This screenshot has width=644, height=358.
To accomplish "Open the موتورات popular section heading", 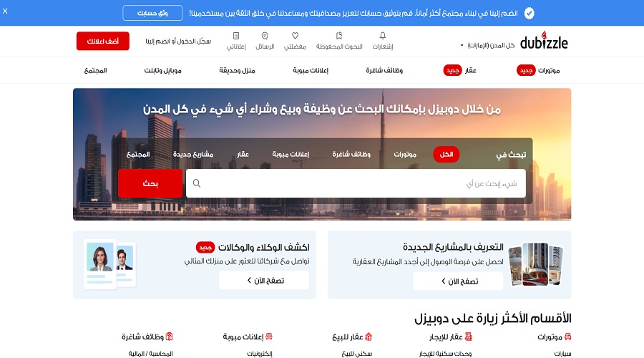I will (550, 337).
